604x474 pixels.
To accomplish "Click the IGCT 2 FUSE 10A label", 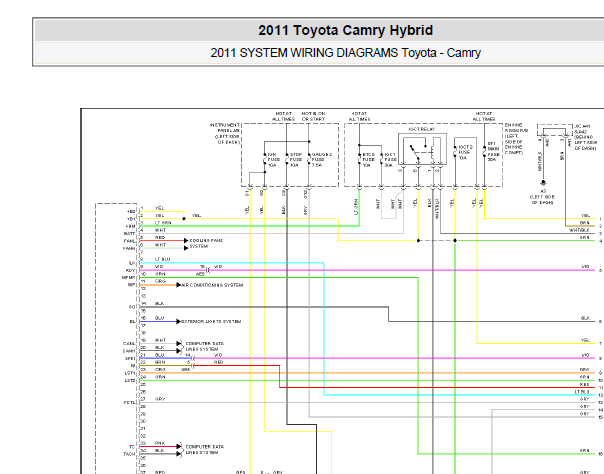I will pos(465,152).
